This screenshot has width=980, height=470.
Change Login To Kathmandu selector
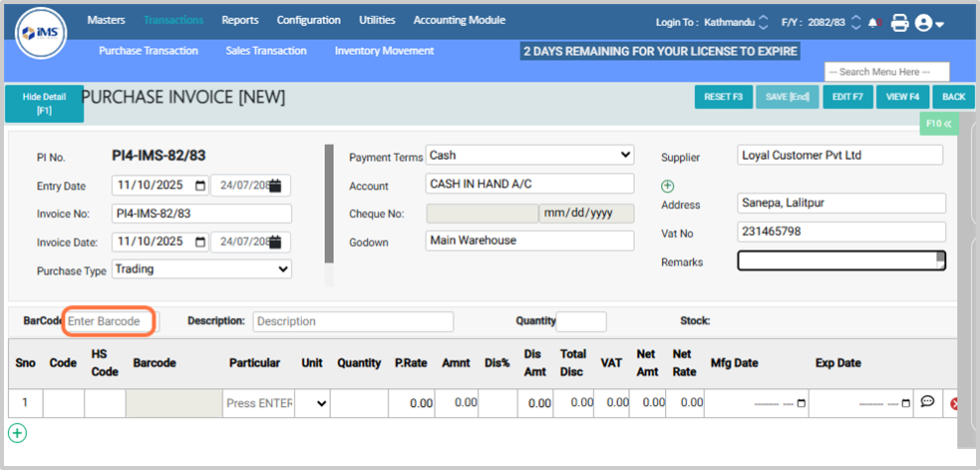(x=763, y=22)
